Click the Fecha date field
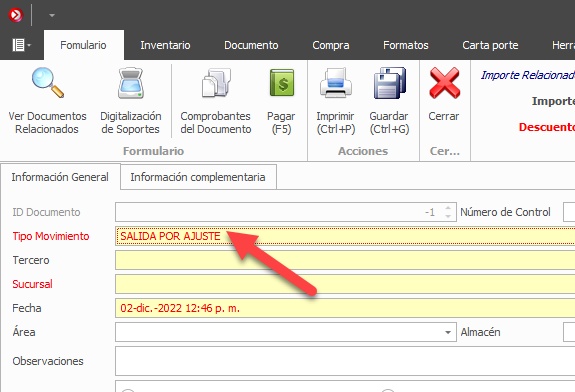 (x=345, y=308)
